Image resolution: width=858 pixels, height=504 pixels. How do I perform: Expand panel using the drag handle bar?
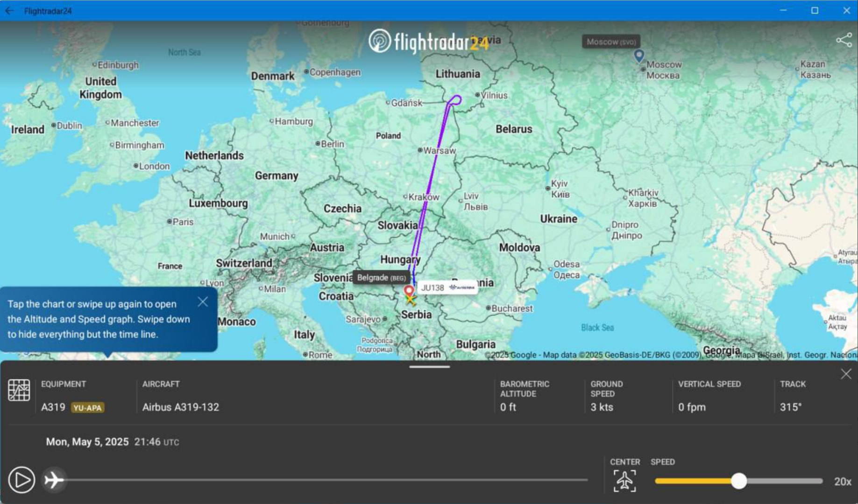pyautogui.click(x=429, y=367)
